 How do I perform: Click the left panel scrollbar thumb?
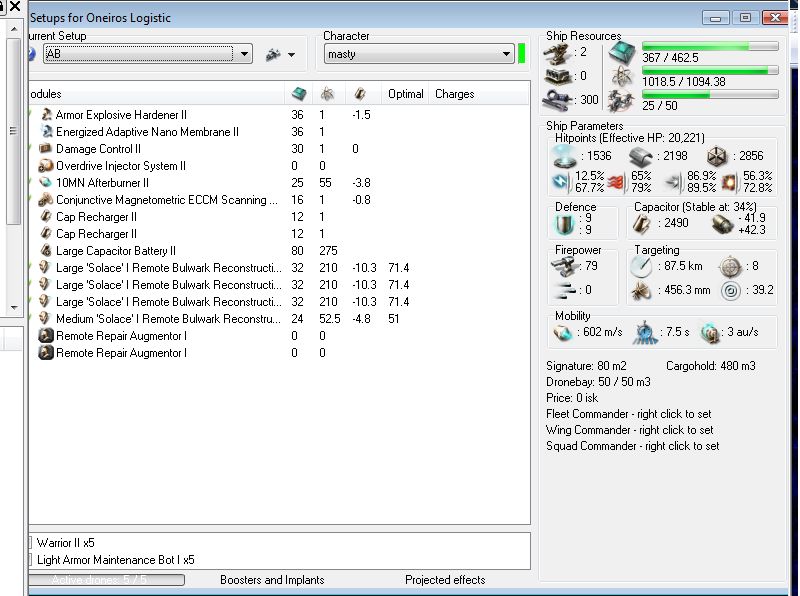tap(14, 131)
